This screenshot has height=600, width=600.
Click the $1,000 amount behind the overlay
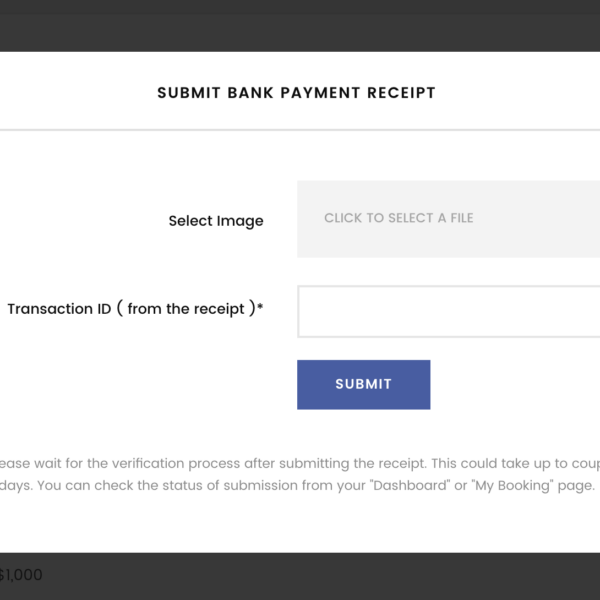click(20, 575)
